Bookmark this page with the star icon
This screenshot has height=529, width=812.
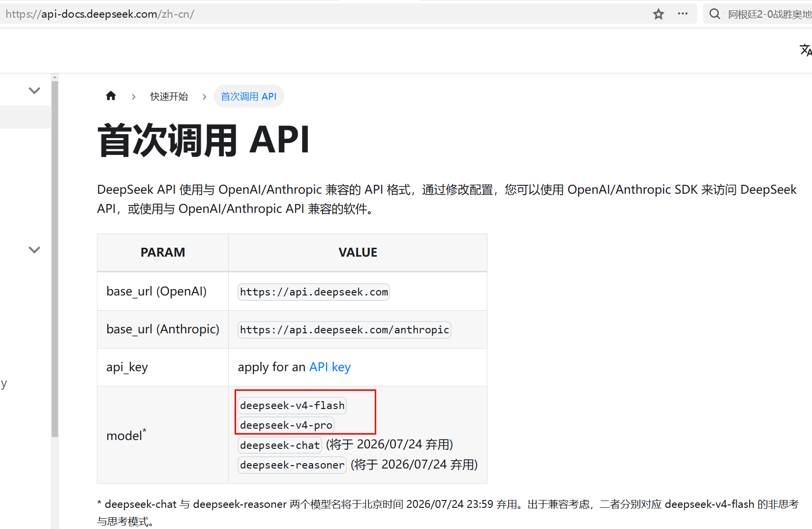point(659,14)
